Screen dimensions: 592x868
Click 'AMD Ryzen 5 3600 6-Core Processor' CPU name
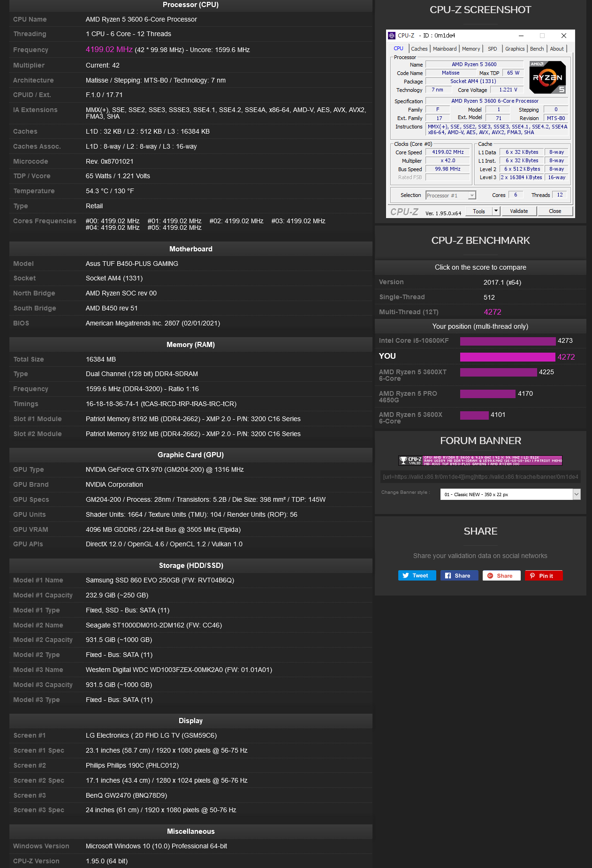click(x=141, y=19)
